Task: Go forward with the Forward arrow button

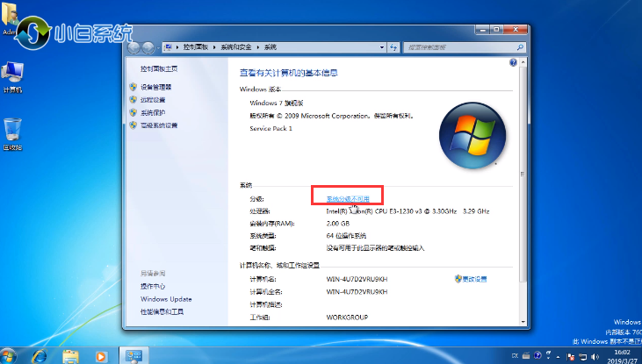Action: [x=148, y=48]
